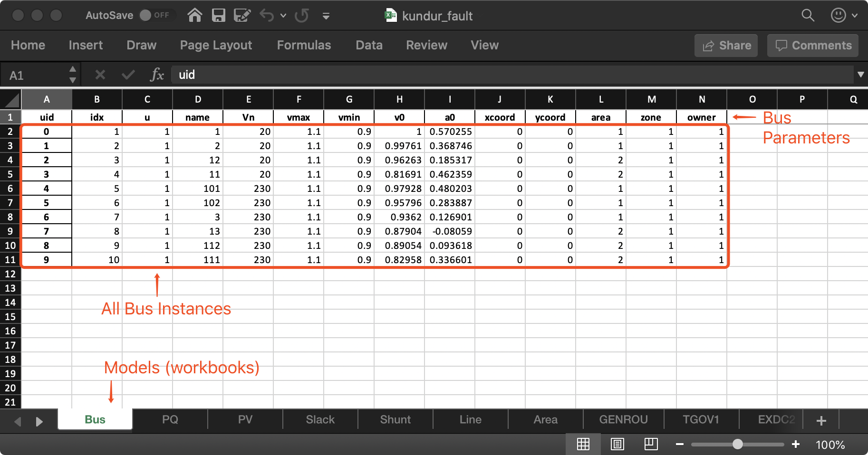Screen dimensions: 868x455
Task: Click the formula bar containing uid
Action: click(512, 75)
